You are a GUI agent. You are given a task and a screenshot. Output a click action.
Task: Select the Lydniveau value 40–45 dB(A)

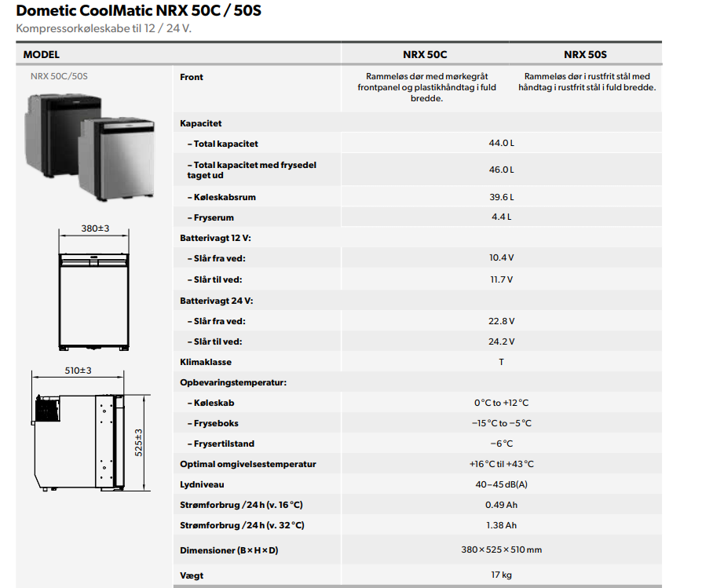coord(501,484)
